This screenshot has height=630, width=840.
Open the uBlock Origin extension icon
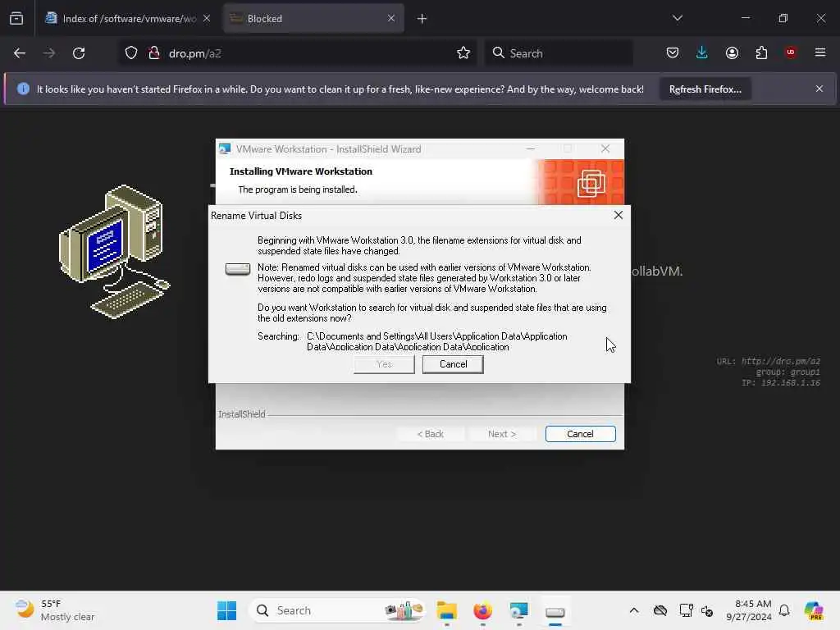pos(791,52)
